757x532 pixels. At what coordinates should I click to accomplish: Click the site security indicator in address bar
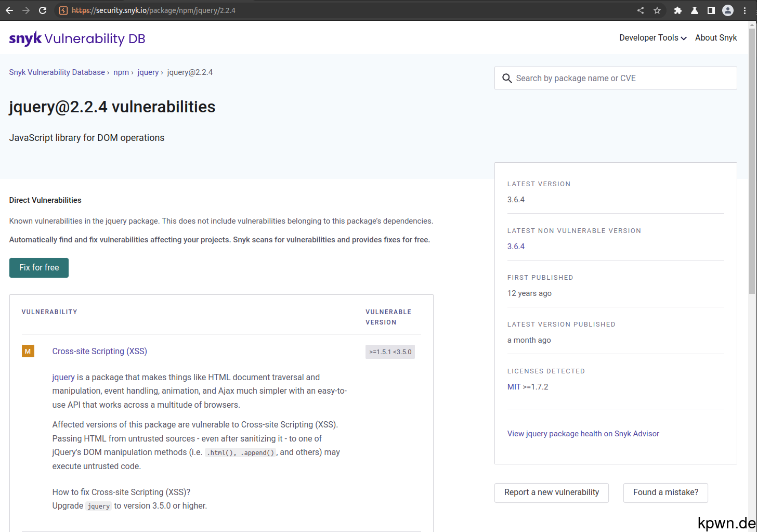[x=63, y=10]
